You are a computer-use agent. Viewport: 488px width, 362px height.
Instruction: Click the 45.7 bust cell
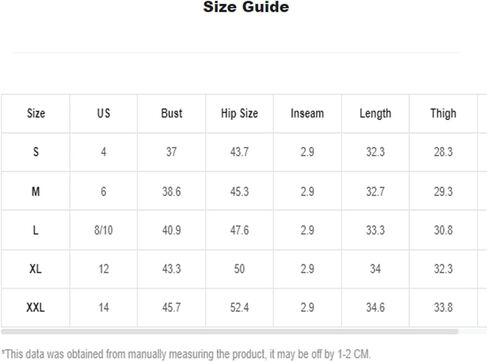(x=171, y=307)
